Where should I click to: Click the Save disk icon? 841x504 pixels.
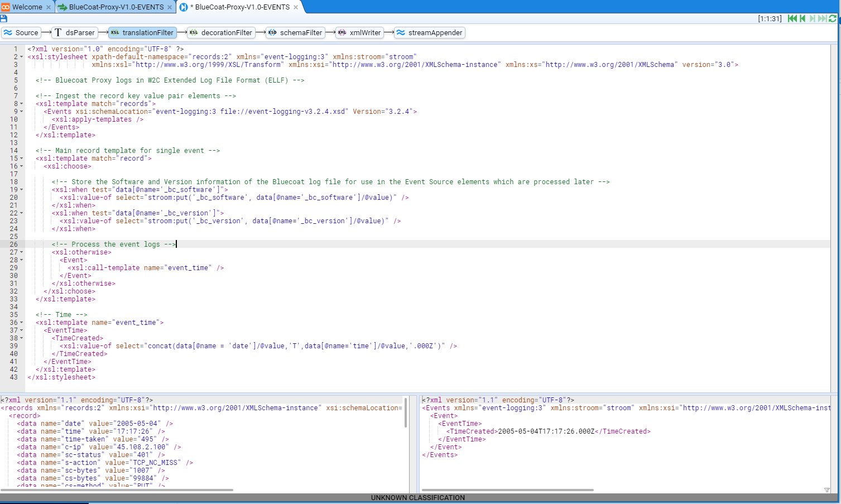(x=4, y=18)
